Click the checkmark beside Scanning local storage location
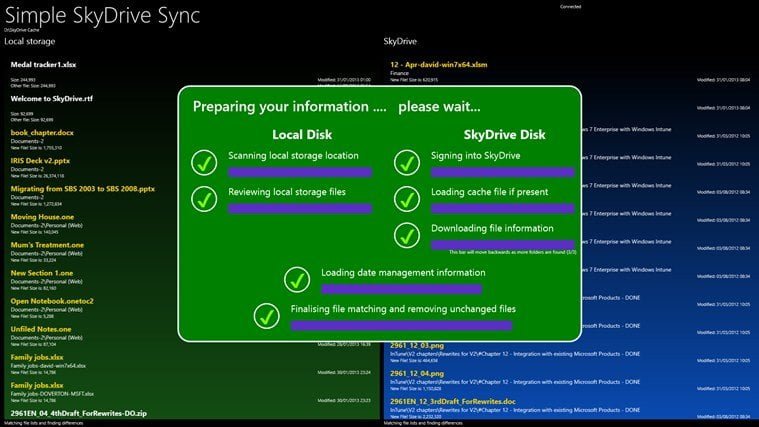This screenshot has width=759, height=427. pyautogui.click(x=204, y=163)
